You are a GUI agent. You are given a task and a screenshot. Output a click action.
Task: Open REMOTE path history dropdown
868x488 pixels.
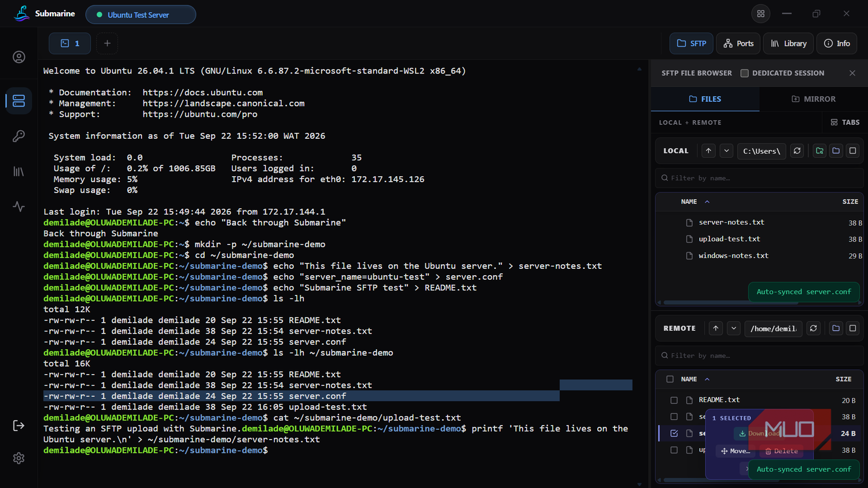(x=734, y=328)
